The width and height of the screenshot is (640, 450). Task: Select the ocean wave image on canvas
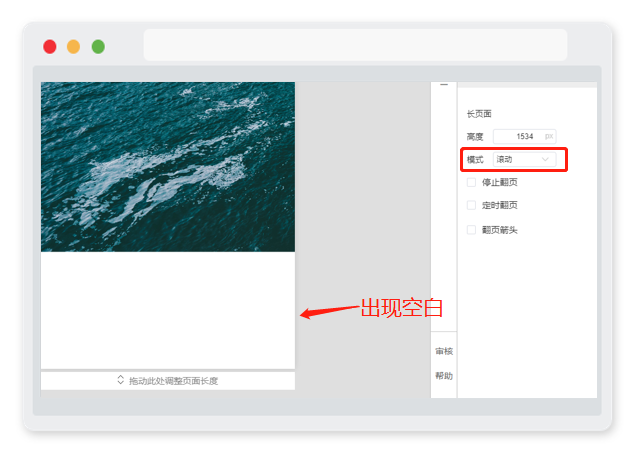pos(168,167)
